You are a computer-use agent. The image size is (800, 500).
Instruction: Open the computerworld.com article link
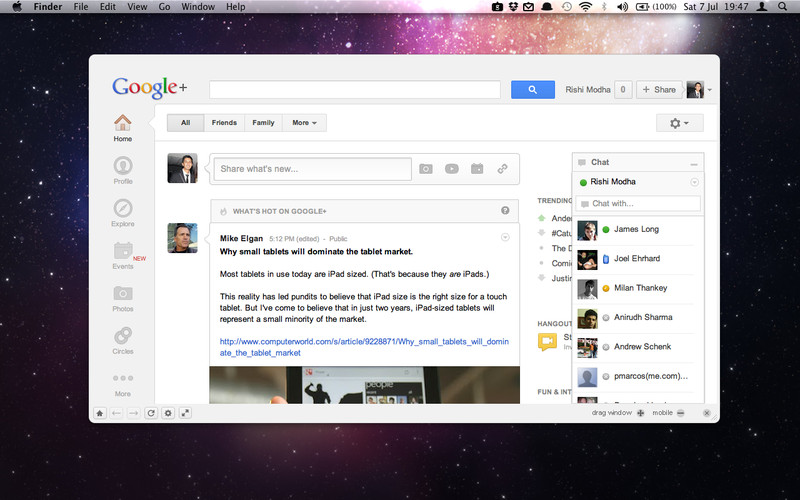pos(364,347)
